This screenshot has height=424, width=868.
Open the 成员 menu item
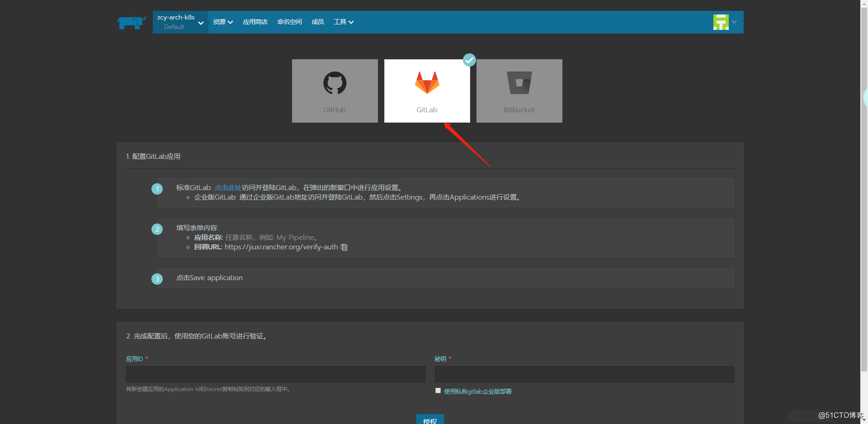click(x=317, y=22)
